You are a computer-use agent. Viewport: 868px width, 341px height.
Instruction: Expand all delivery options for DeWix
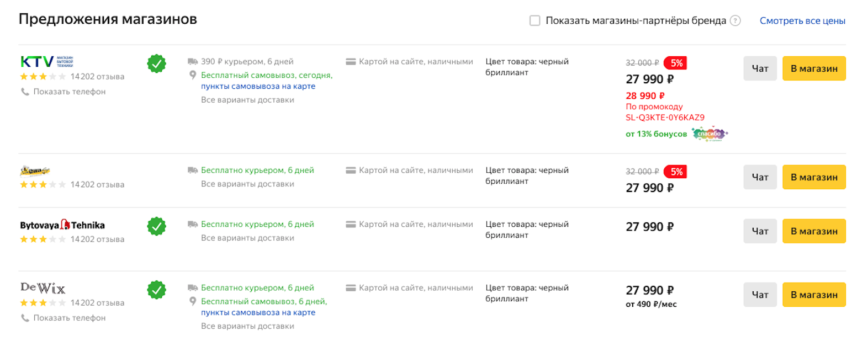pos(247,326)
